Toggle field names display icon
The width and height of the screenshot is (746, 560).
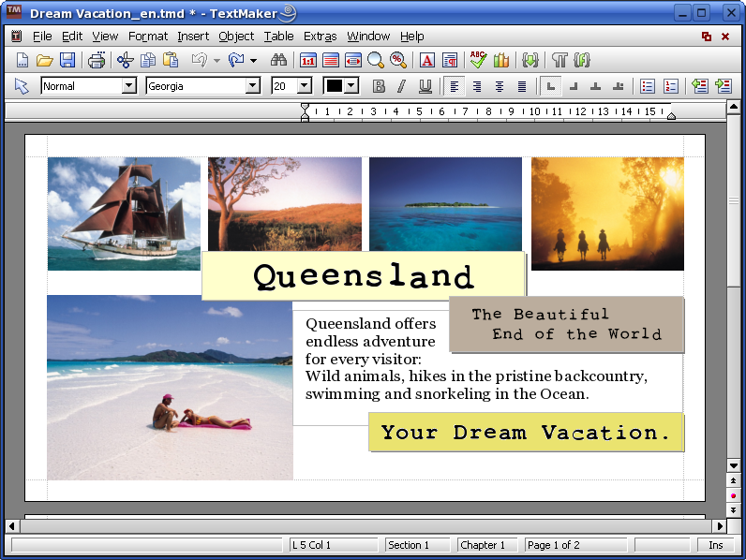click(582, 60)
